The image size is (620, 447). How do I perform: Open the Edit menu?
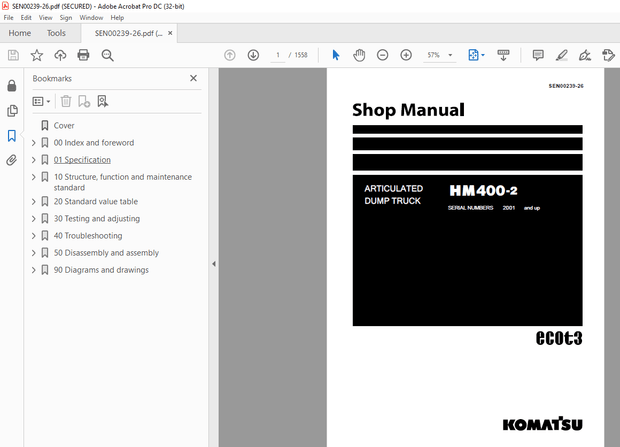coord(26,17)
